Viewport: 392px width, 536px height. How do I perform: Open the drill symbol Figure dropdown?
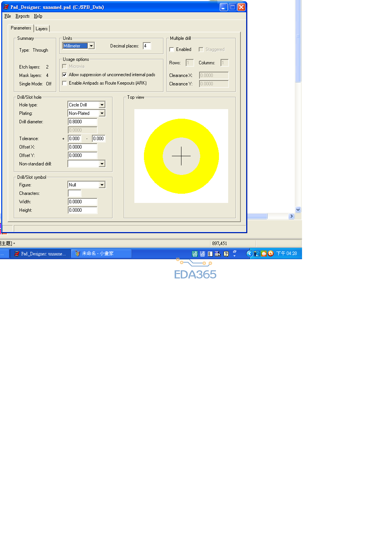(x=102, y=185)
